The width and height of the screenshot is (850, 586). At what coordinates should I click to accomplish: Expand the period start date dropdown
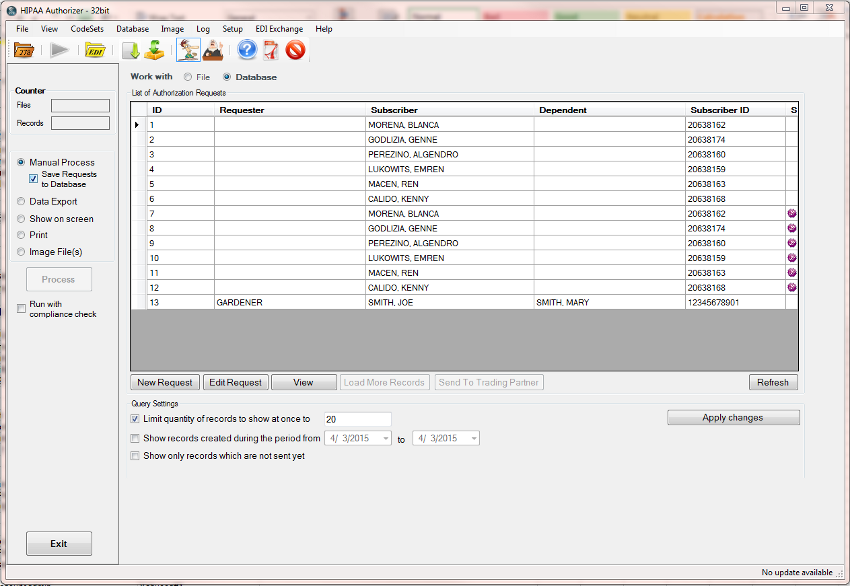pos(385,438)
